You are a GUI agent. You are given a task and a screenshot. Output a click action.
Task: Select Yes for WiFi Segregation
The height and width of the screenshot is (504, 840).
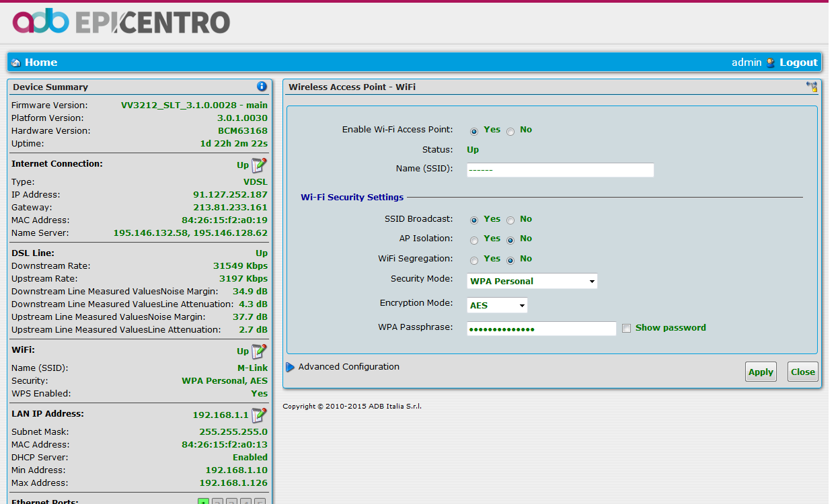(474, 260)
